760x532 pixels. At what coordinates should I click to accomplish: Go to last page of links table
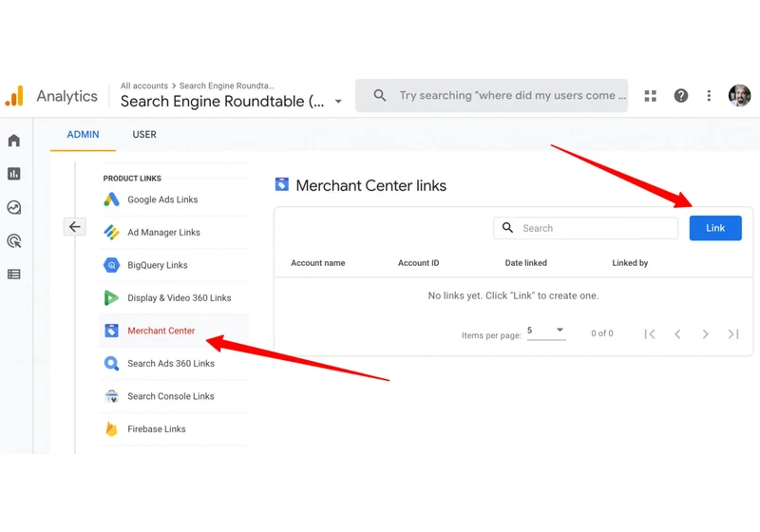[x=733, y=333]
